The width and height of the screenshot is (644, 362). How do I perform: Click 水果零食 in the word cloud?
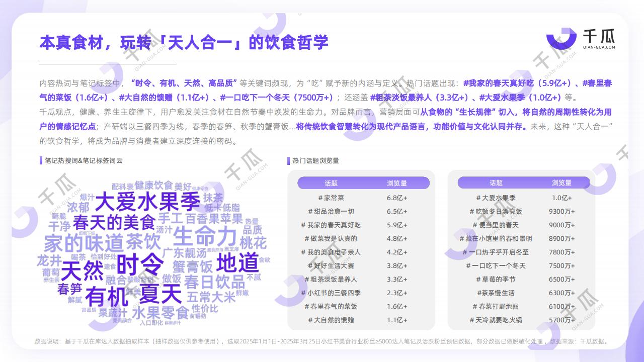click(x=160, y=313)
